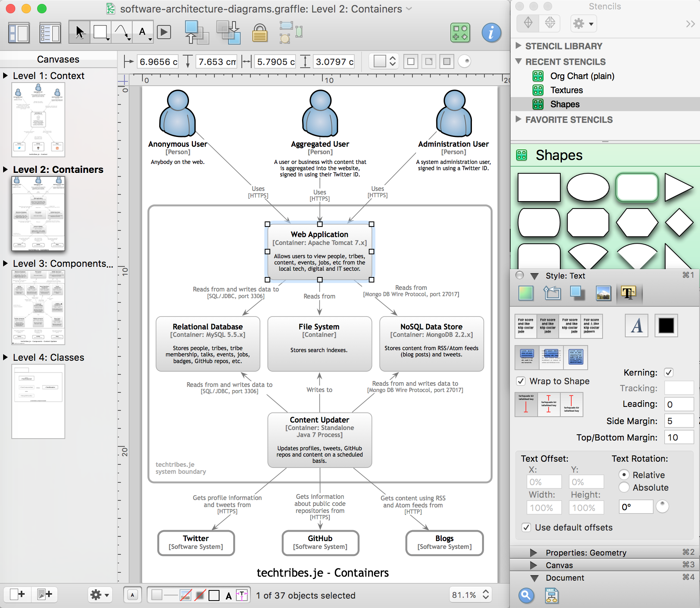Select Absolute text rotation
Image resolution: width=700 pixels, height=608 pixels.
pyautogui.click(x=624, y=487)
